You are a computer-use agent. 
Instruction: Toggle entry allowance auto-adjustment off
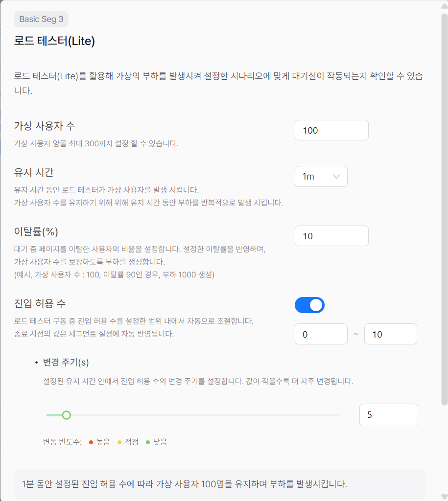tap(309, 304)
